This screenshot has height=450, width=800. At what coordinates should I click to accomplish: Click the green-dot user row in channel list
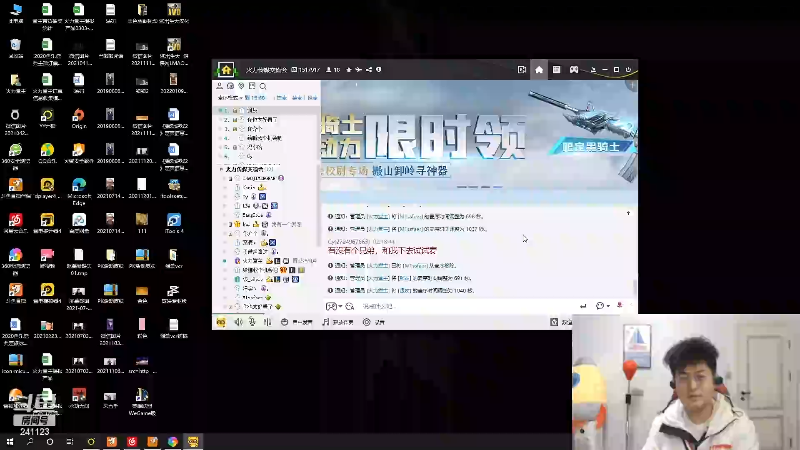point(270,261)
